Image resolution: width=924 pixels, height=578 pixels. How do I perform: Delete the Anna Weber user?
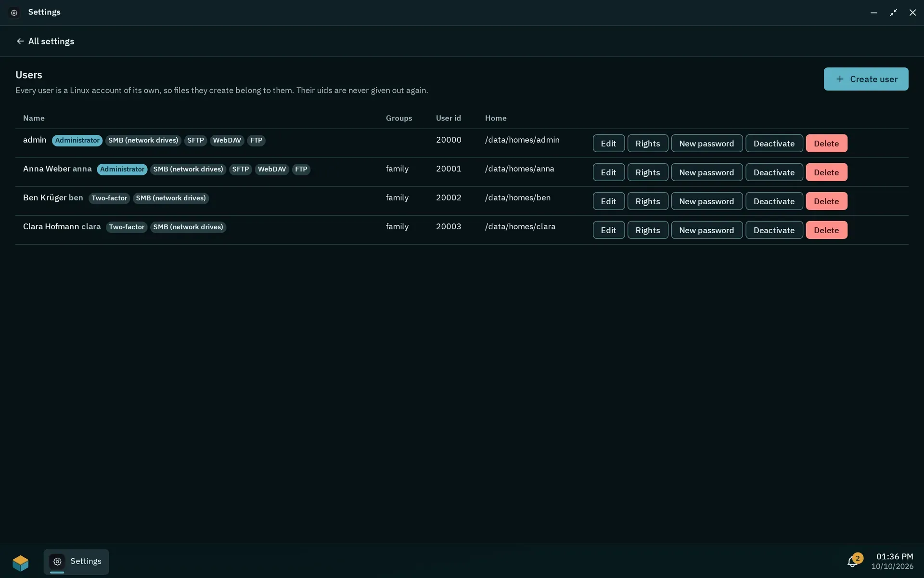826,172
